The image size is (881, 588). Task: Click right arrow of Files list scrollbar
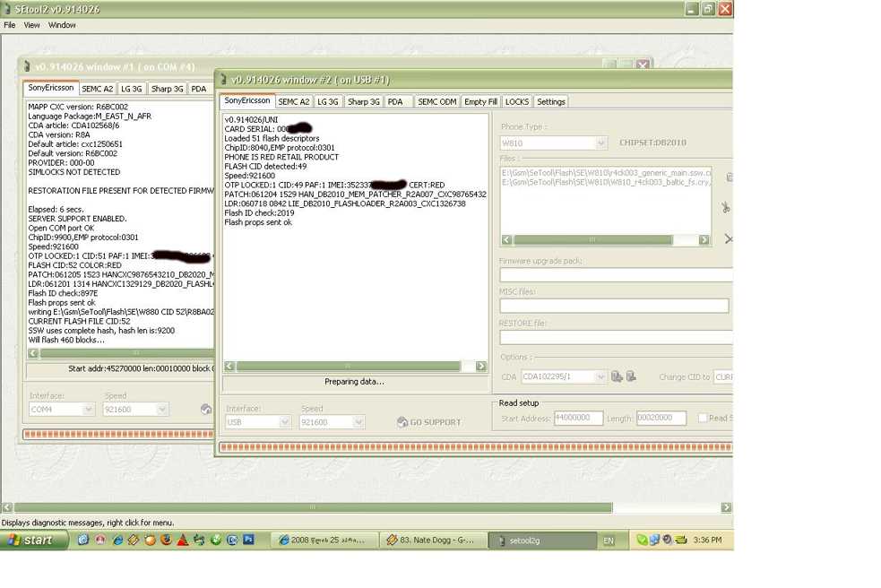point(704,240)
